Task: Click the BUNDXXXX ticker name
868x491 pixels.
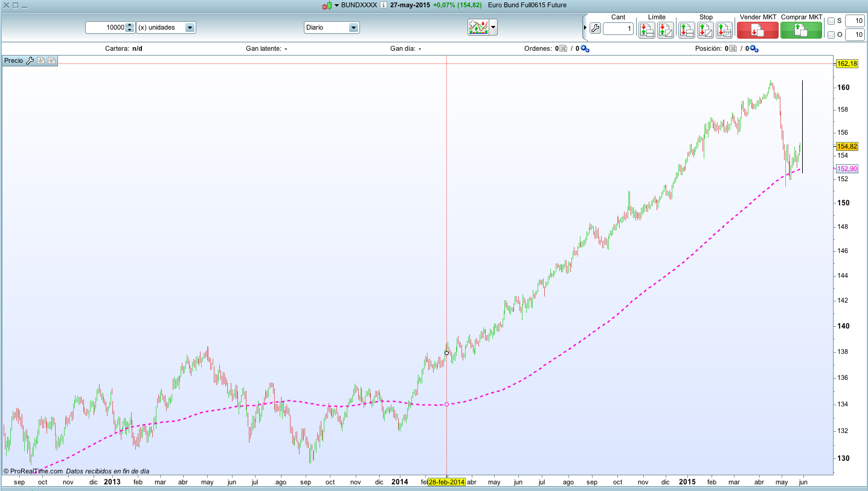Action: [359, 5]
